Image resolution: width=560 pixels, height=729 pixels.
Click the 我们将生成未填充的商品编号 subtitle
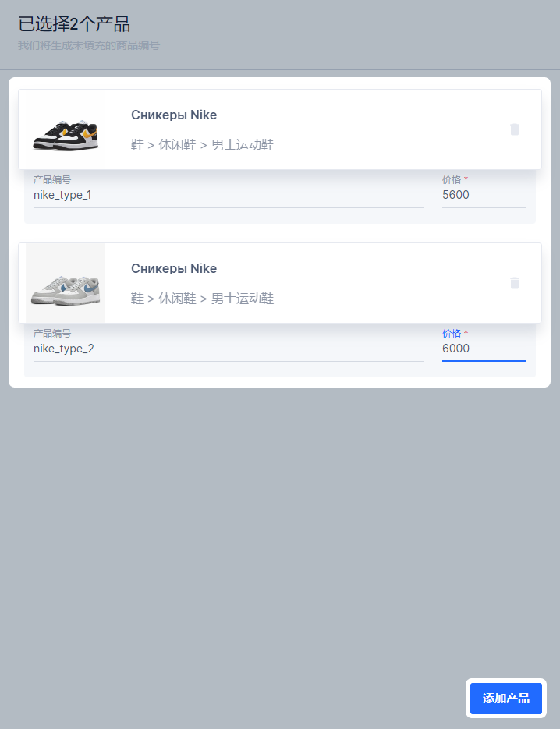(x=89, y=46)
